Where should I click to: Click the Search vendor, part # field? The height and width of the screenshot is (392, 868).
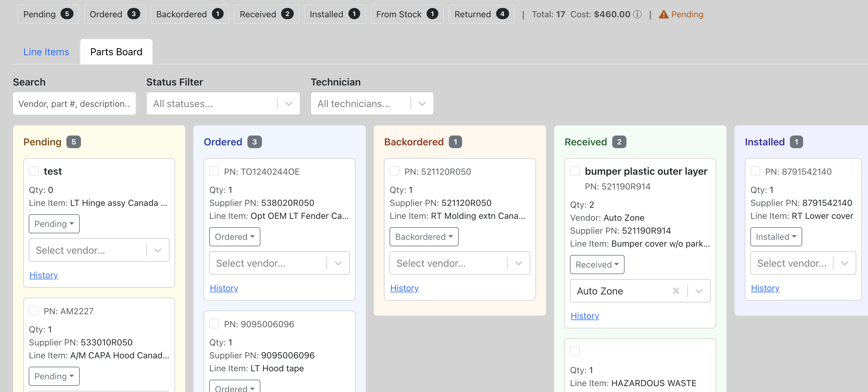74,104
